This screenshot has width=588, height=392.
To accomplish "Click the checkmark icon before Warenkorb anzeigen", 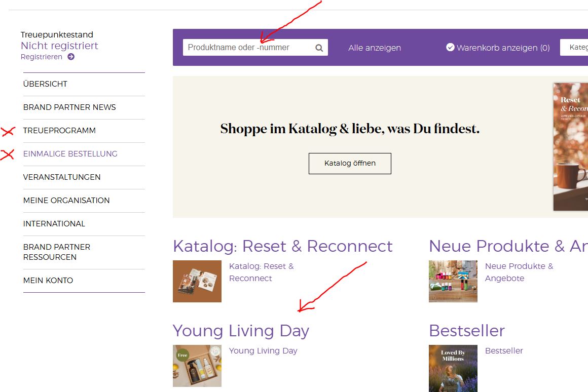I will pyautogui.click(x=450, y=47).
